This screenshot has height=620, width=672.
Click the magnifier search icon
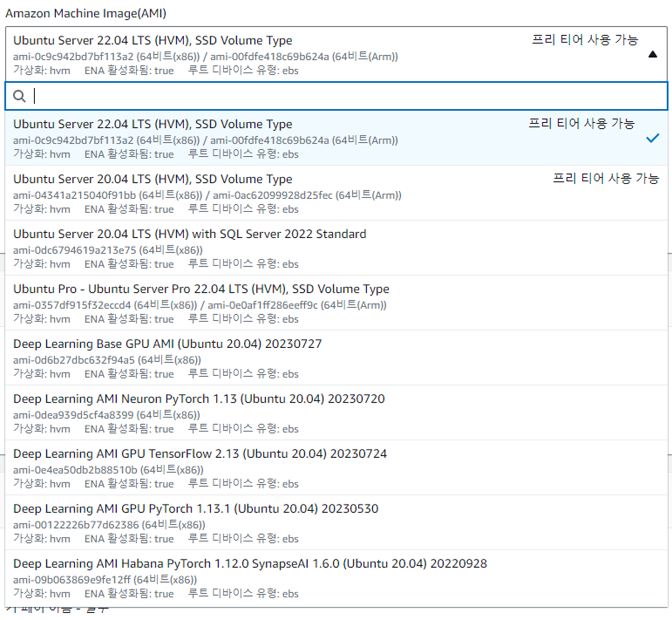(x=20, y=96)
